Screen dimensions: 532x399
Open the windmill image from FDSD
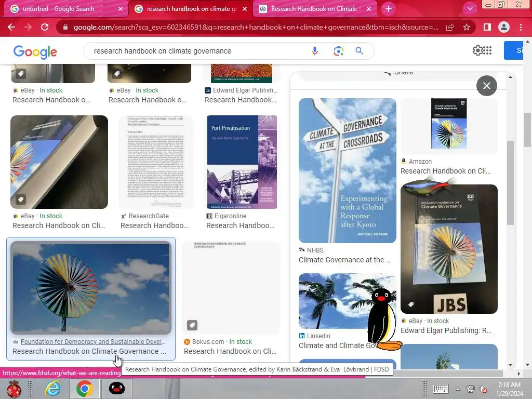[x=90, y=288]
